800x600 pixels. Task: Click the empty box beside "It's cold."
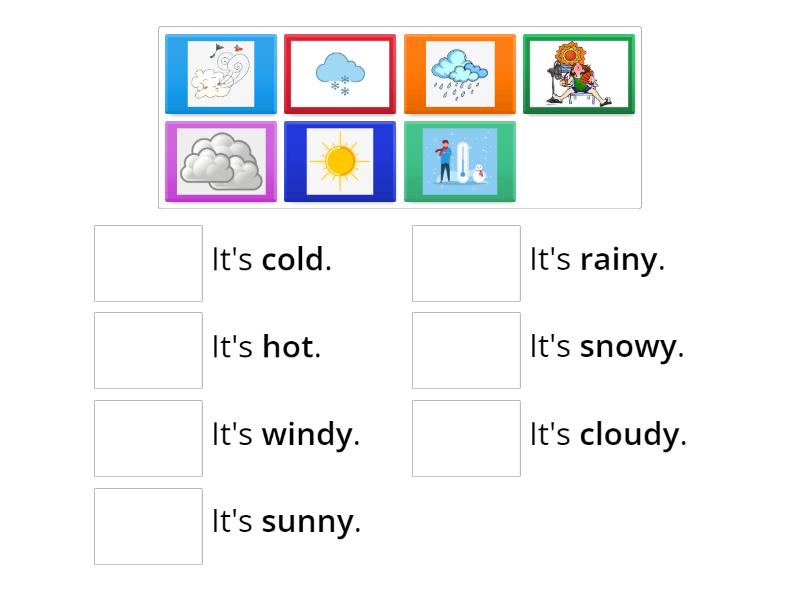point(148,263)
